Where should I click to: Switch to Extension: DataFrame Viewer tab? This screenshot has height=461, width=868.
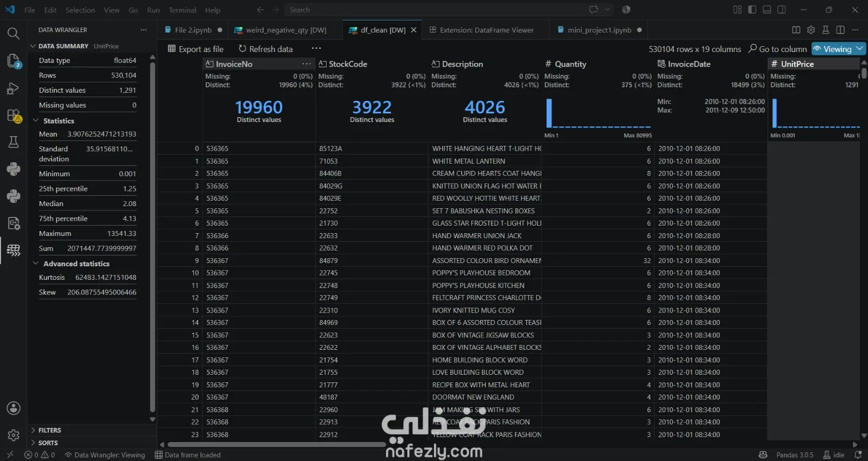(487, 30)
